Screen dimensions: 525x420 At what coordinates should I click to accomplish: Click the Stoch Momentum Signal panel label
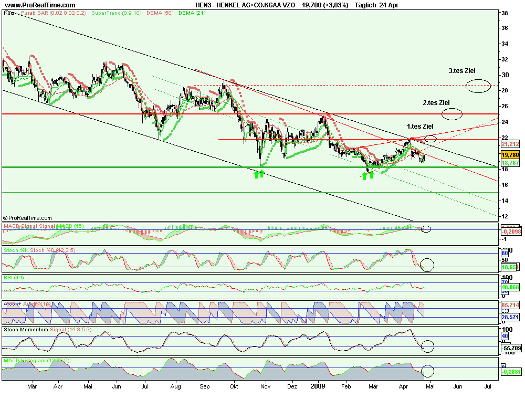pyautogui.click(x=48, y=330)
